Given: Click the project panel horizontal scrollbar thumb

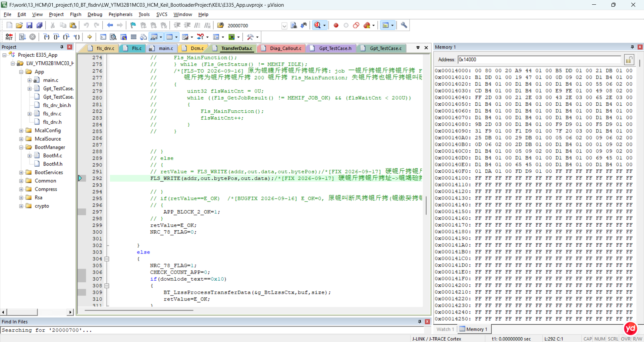Looking at the screenshot, I should pos(22,312).
